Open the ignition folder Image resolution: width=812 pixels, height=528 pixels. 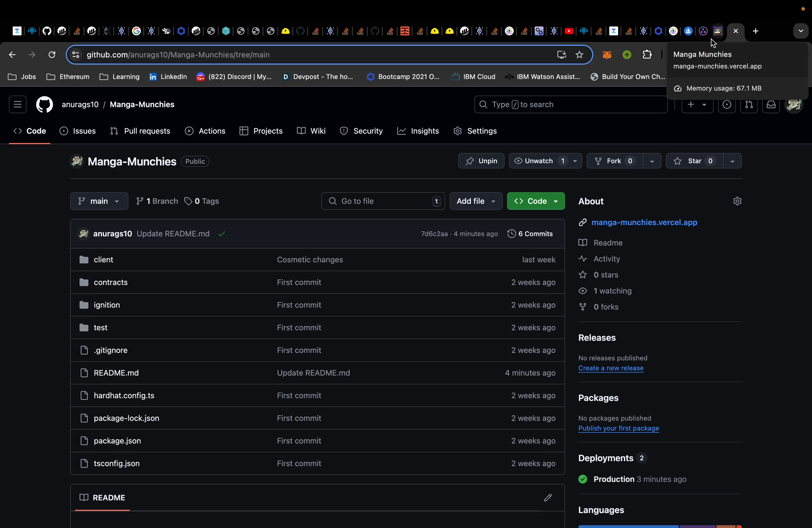point(107,305)
